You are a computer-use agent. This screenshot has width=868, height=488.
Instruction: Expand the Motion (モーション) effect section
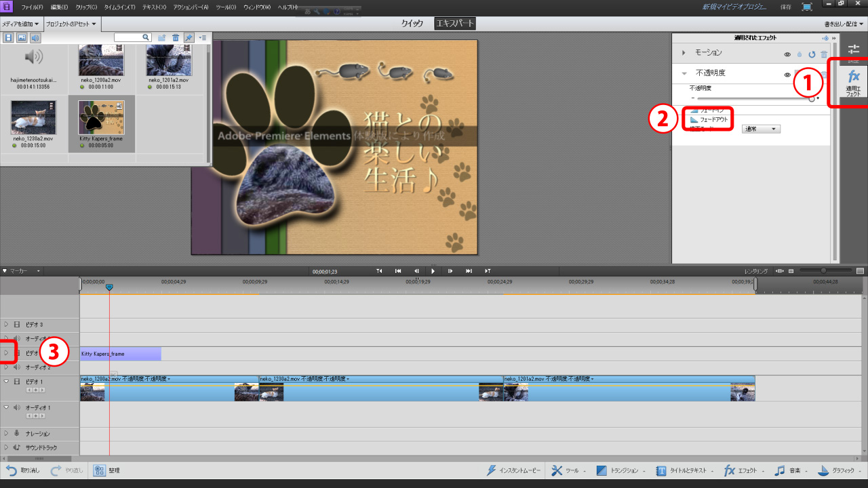pos(684,53)
